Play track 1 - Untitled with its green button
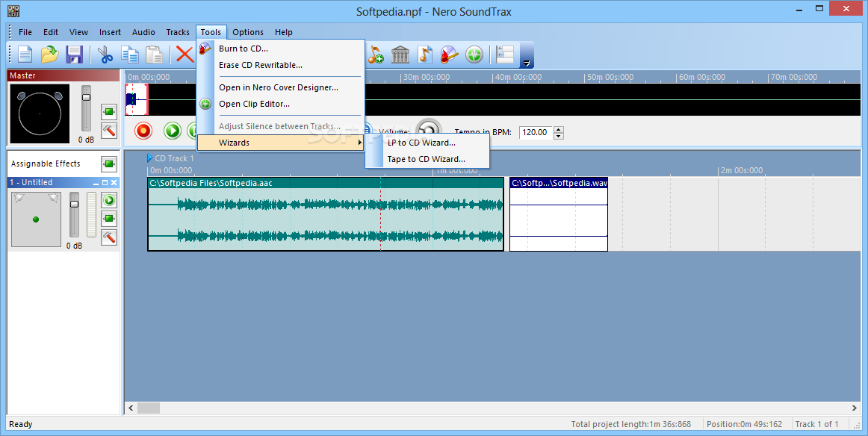The width and height of the screenshot is (868, 436). (109, 200)
